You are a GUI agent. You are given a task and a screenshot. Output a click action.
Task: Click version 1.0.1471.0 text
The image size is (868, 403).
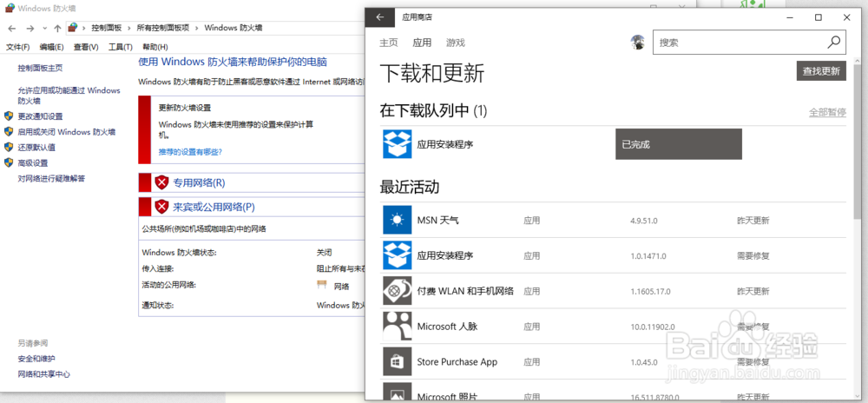(648, 256)
